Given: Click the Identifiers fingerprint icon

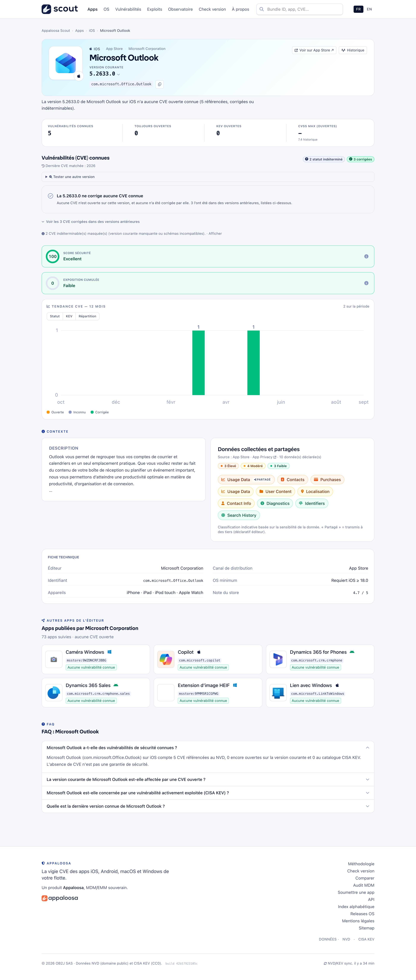Looking at the screenshot, I should (x=301, y=503).
